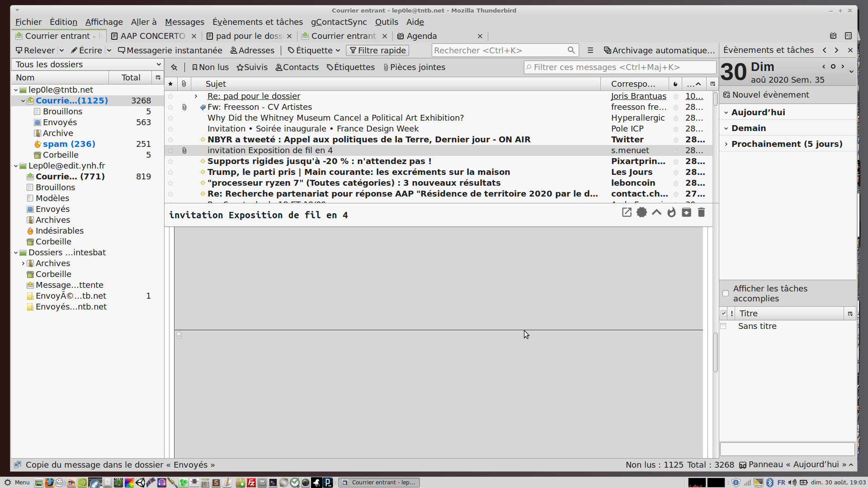The width and height of the screenshot is (868, 488).
Task: Click the Pièces jointes filter button
Action: 414,67
